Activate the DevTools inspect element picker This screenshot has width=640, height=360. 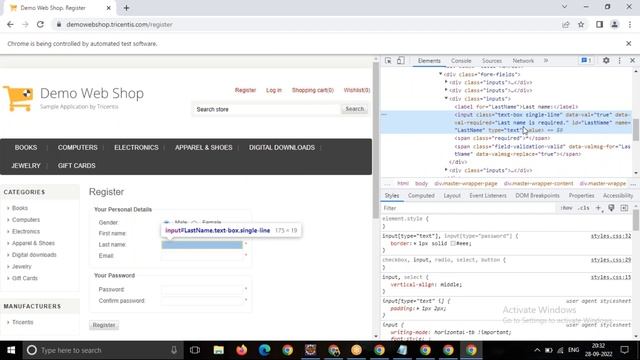[x=388, y=60]
